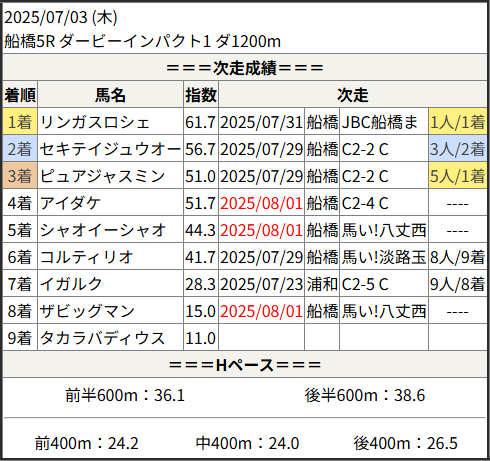The height and width of the screenshot is (461, 490).
Task: Click red date 2025/08/01 for アイダケ
Action: (x=261, y=203)
